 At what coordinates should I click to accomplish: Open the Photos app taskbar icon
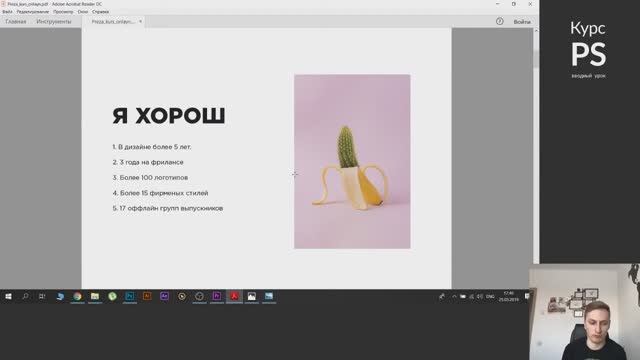[251, 296]
